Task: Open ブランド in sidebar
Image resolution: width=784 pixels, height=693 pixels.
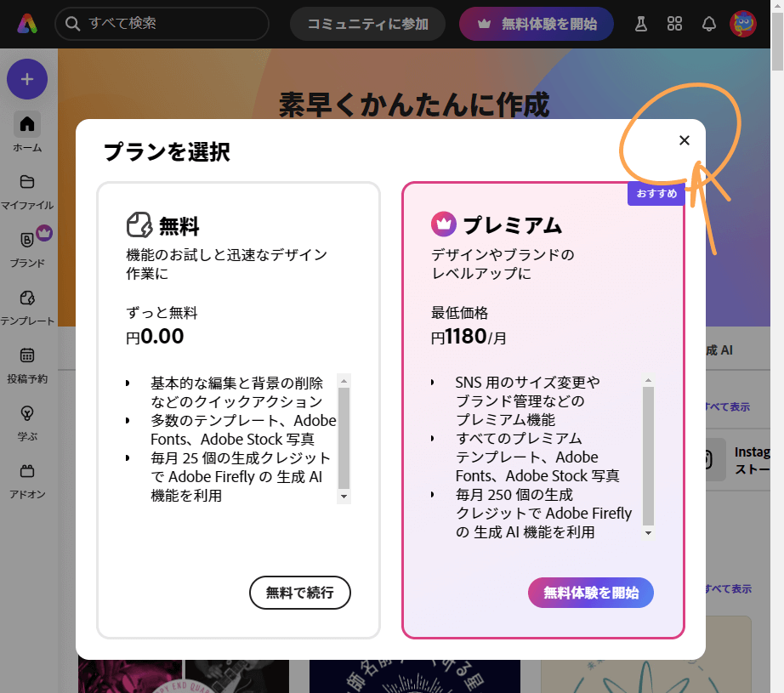Action: (x=27, y=249)
